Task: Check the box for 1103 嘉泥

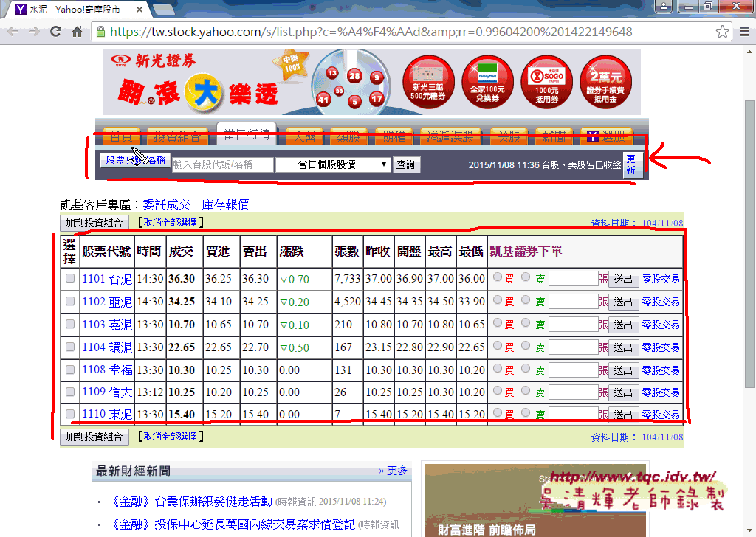Action: [x=70, y=324]
